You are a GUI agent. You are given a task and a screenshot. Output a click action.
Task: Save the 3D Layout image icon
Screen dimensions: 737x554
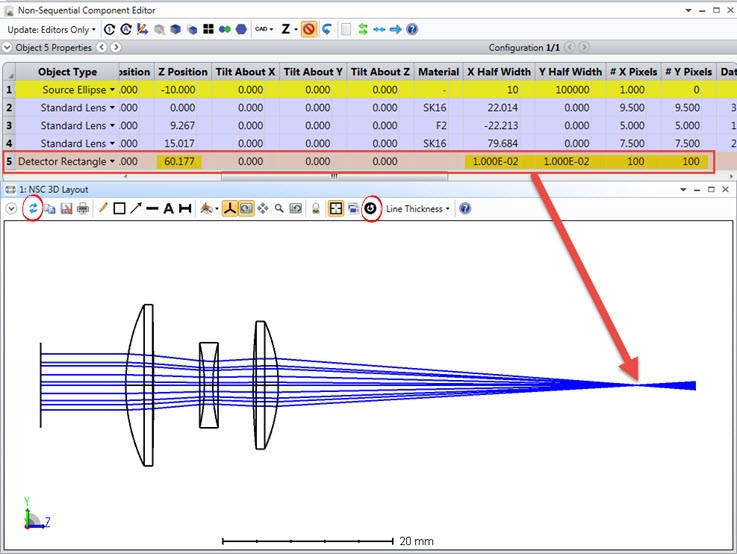coord(66,209)
